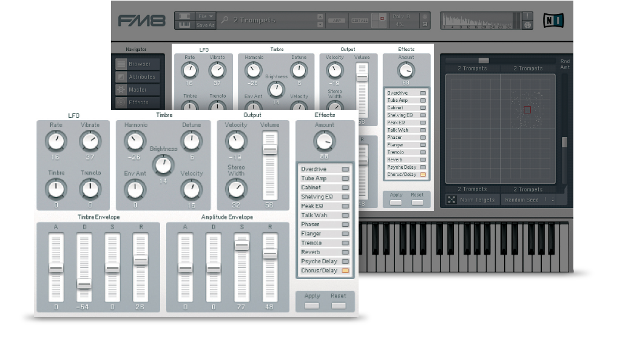Click the Reset button in the small FM8 panel
Viewport: 631px width, 364px height.
tap(417, 203)
